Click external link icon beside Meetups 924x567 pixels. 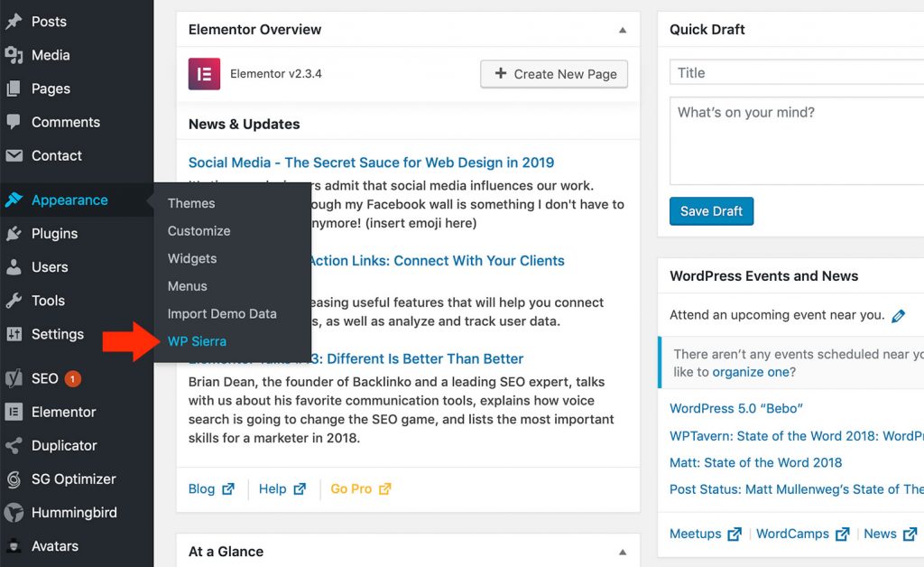pos(735,534)
